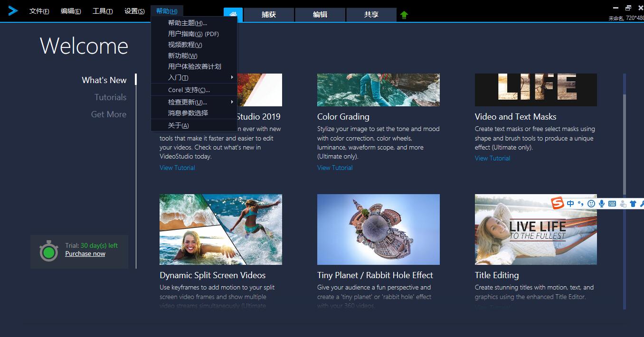
Task: Open the Sogou soft keyboard icon
Action: pyautogui.click(x=612, y=204)
